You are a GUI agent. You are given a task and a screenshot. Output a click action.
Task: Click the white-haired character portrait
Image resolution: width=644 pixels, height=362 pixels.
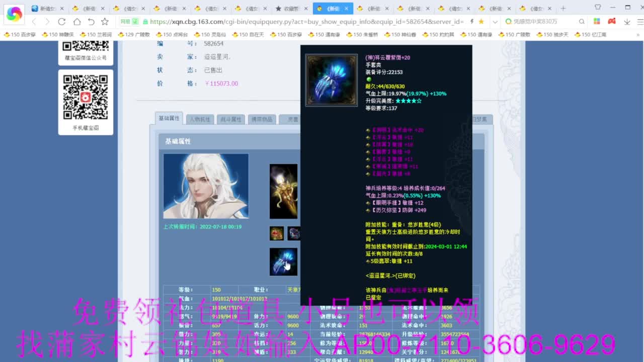click(206, 186)
